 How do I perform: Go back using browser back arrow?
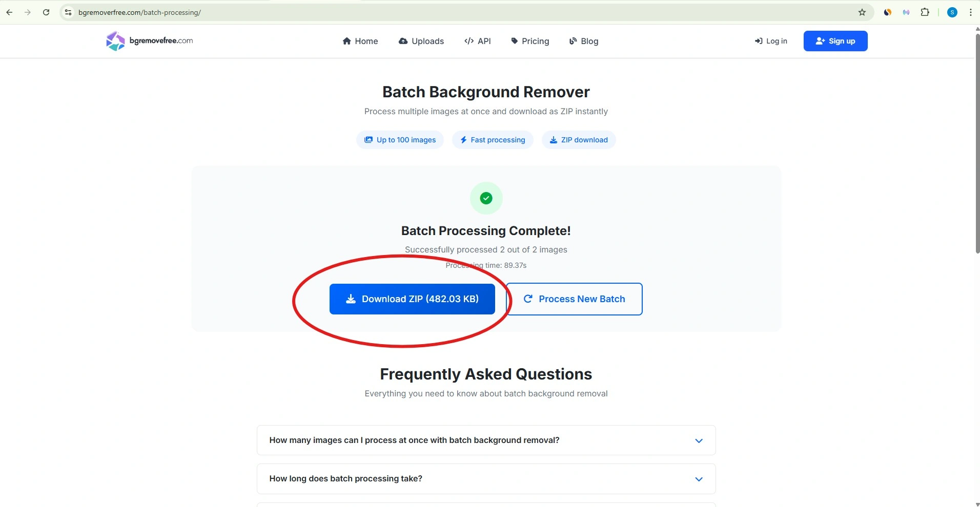coord(9,12)
